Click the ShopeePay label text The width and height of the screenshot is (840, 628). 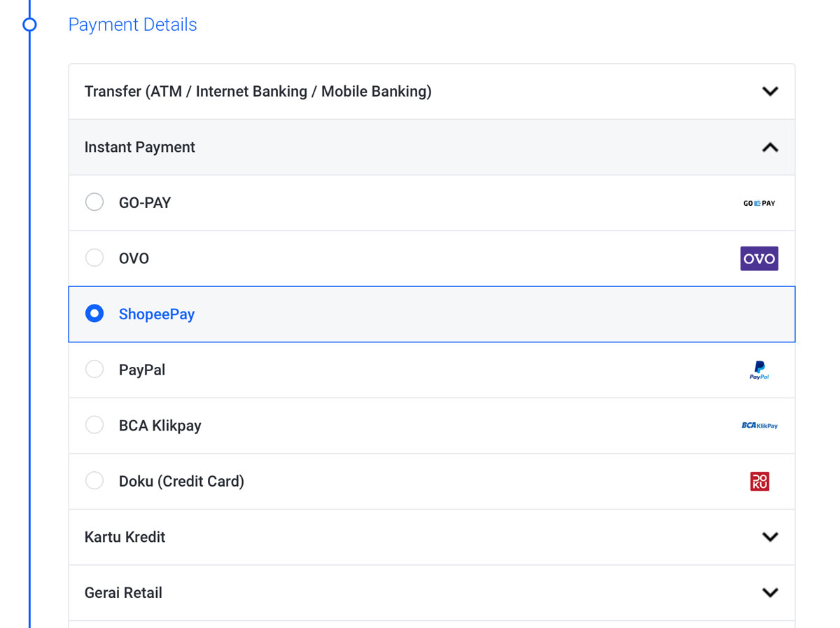coord(157,314)
